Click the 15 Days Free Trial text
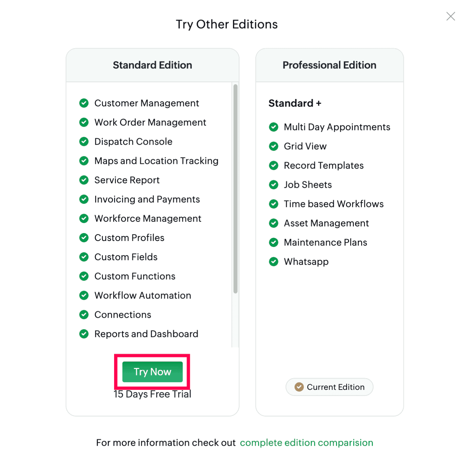This screenshot has width=469, height=476. pyautogui.click(x=152, y=394)
